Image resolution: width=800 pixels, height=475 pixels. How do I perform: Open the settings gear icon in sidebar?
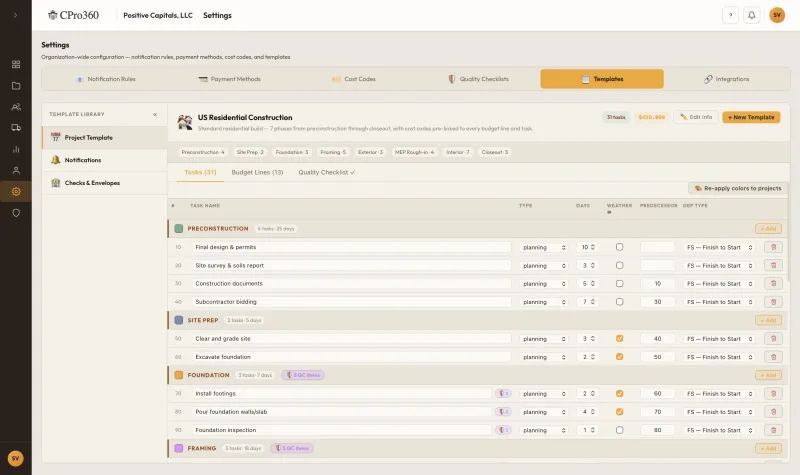pyautogui.click(x=16, y=191)
